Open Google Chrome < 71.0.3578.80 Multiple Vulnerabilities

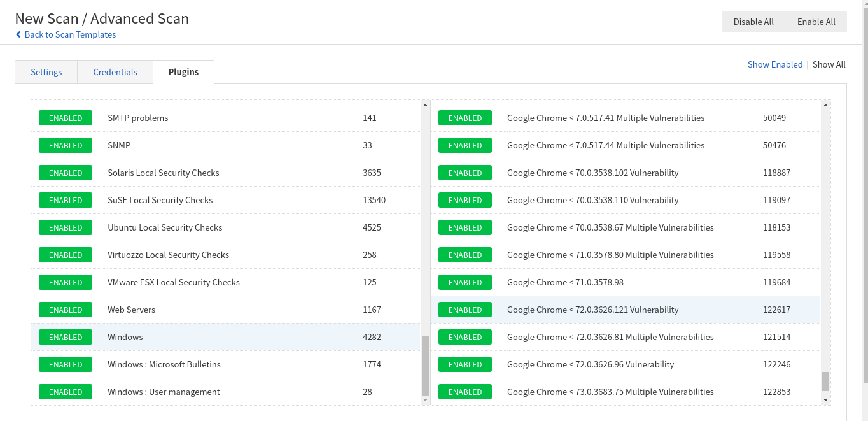point(610,255)
